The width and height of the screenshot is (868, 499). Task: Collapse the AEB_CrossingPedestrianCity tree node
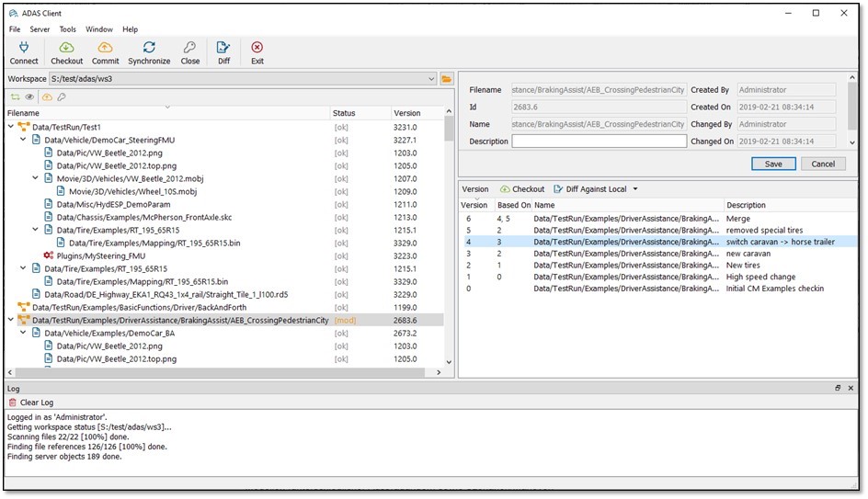click(11, 320)
